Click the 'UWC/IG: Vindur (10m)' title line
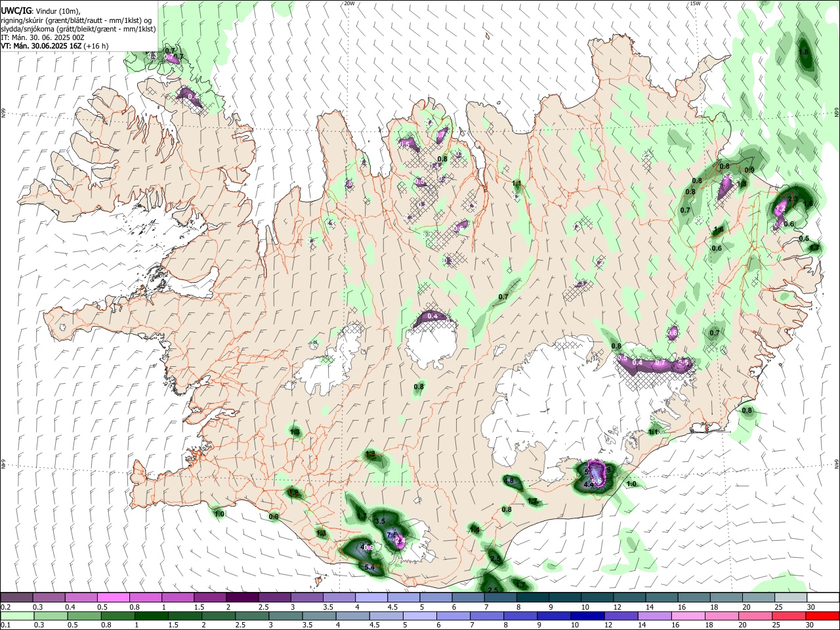The image size is (840, 630). [41, 11]
